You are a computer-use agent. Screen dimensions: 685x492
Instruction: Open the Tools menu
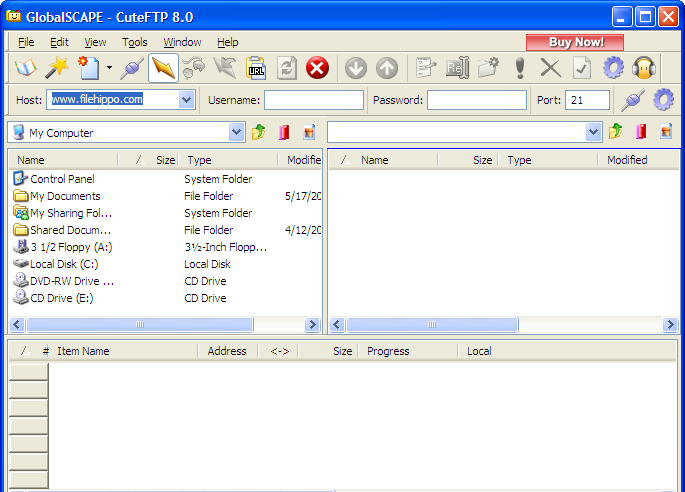[x=135, y=42]
